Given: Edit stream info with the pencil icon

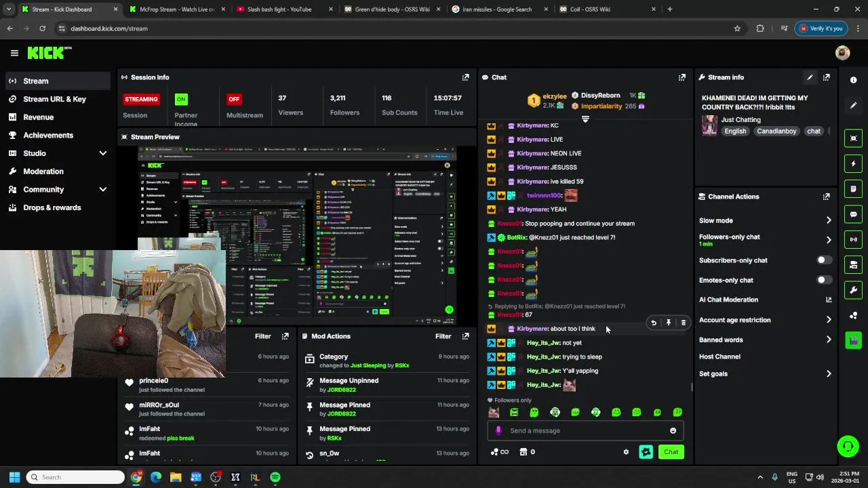Looking at the screenshot, I should 810,77.
